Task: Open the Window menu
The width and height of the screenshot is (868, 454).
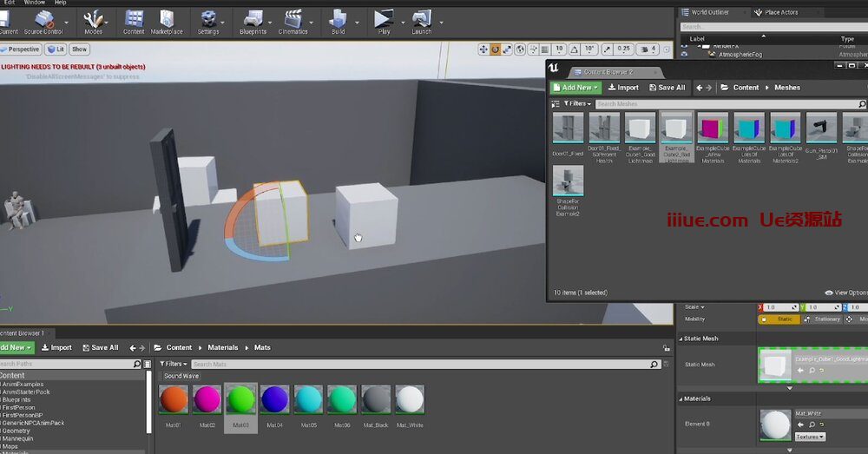Action: pyautogui.click(x=35, y=3)
